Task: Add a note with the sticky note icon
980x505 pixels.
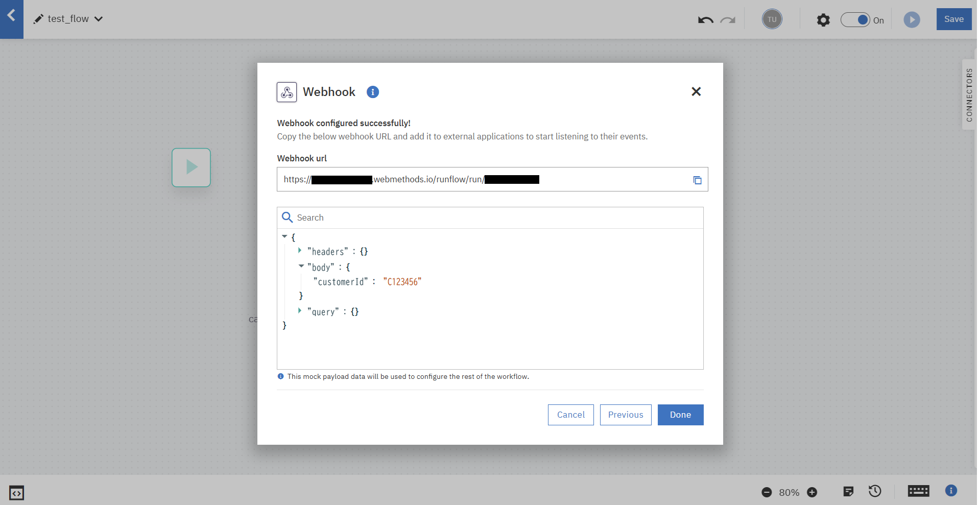Action: 848,491
